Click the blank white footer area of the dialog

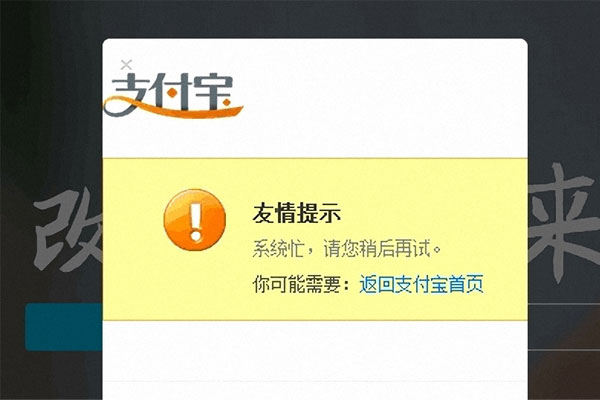(315, 360)
